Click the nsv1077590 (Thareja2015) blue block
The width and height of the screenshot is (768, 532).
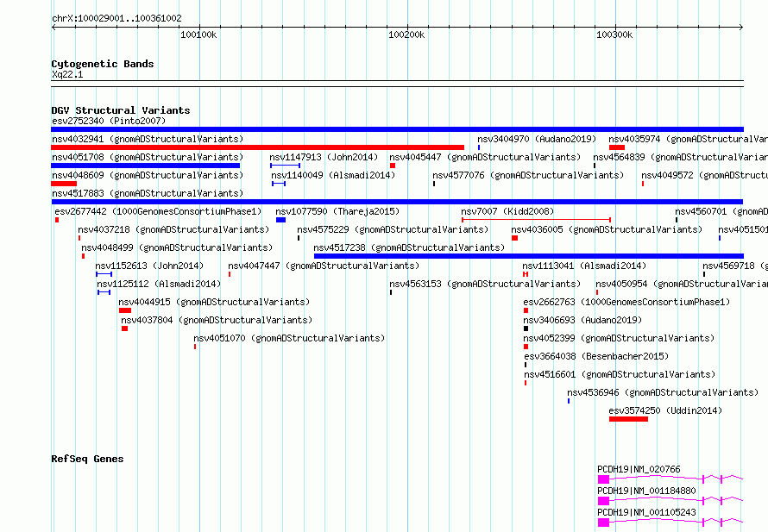(x=280, y=220)
